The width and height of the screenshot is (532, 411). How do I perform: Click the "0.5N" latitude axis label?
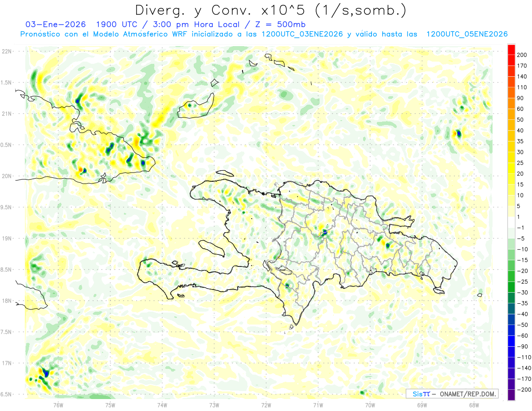tap(6, 145)
